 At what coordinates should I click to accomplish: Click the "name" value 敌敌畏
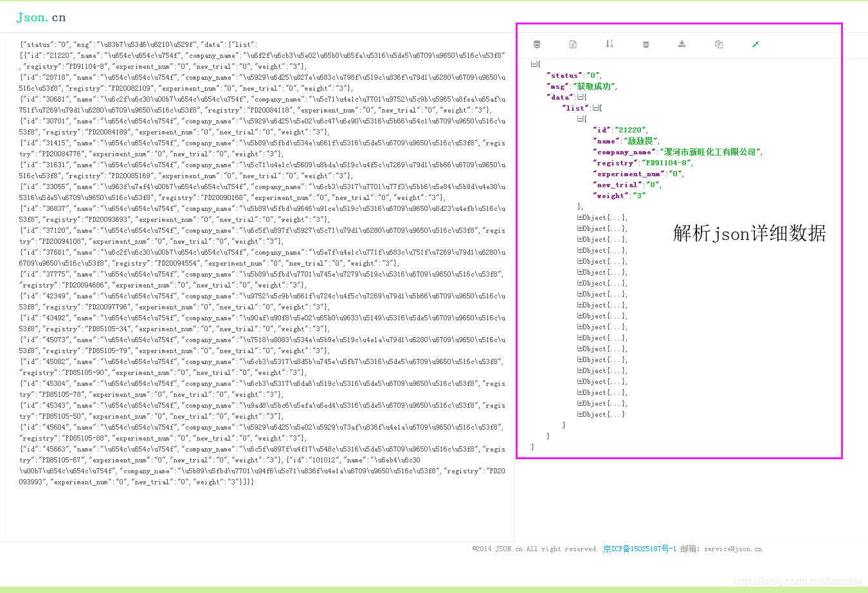pyautogui.click(x=640, y=141)
